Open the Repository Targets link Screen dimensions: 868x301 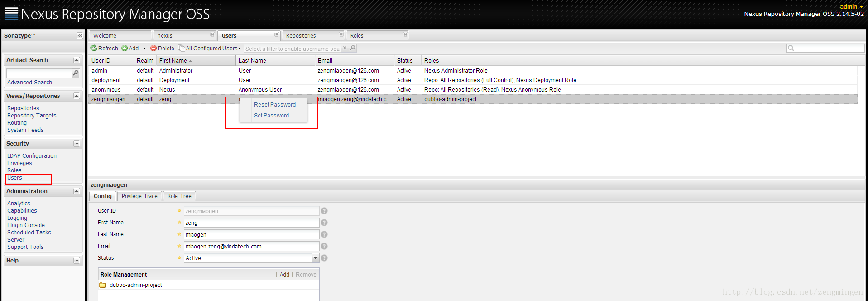[x=32, y=116]
